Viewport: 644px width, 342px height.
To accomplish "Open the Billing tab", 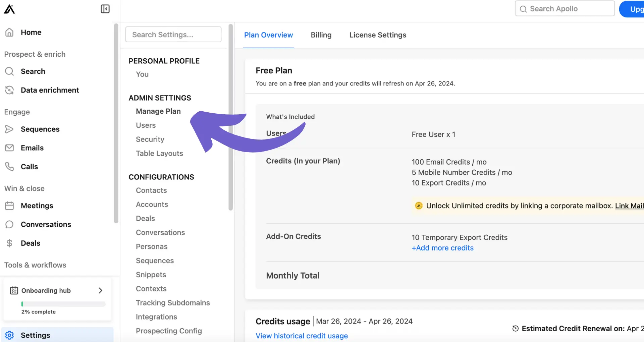I will point(321,35).
